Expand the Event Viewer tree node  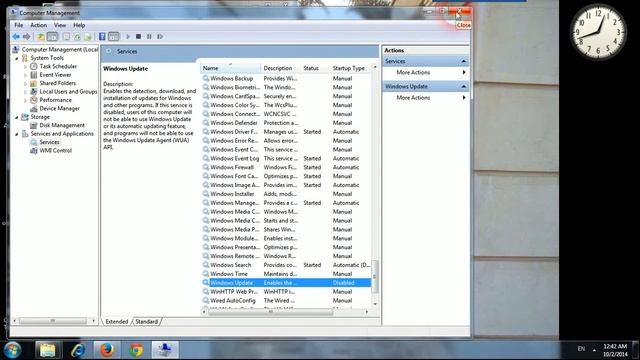coord(26,75)
